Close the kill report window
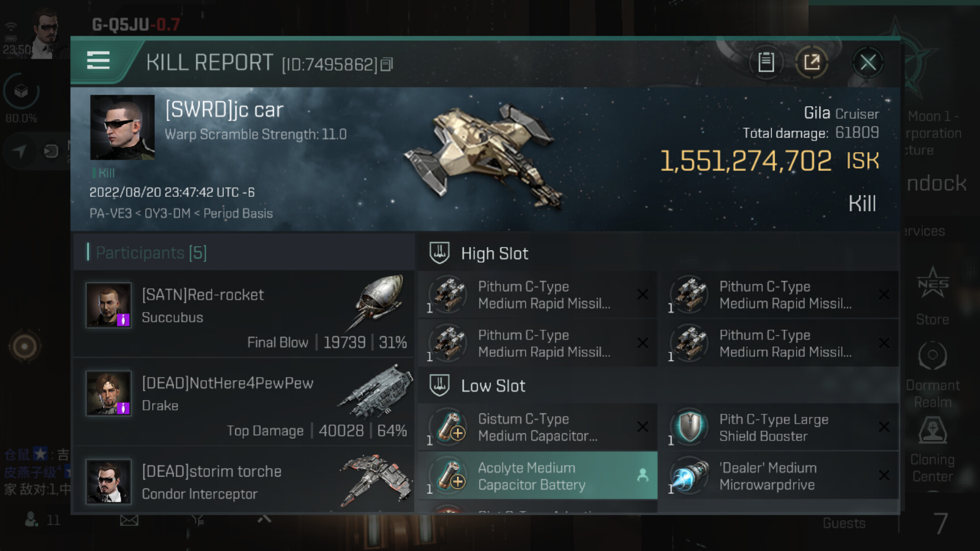This screenshot has height=551, width=980. [868, 63]
